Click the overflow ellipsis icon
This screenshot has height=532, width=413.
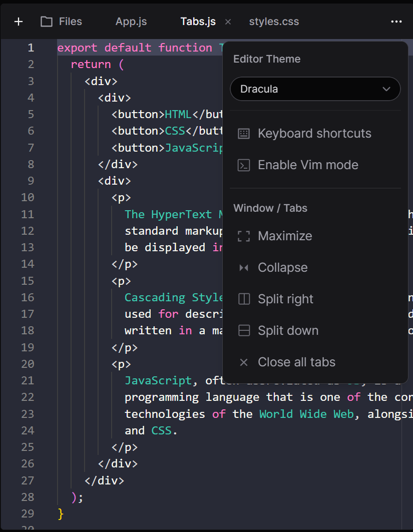(x=396, y=22)
